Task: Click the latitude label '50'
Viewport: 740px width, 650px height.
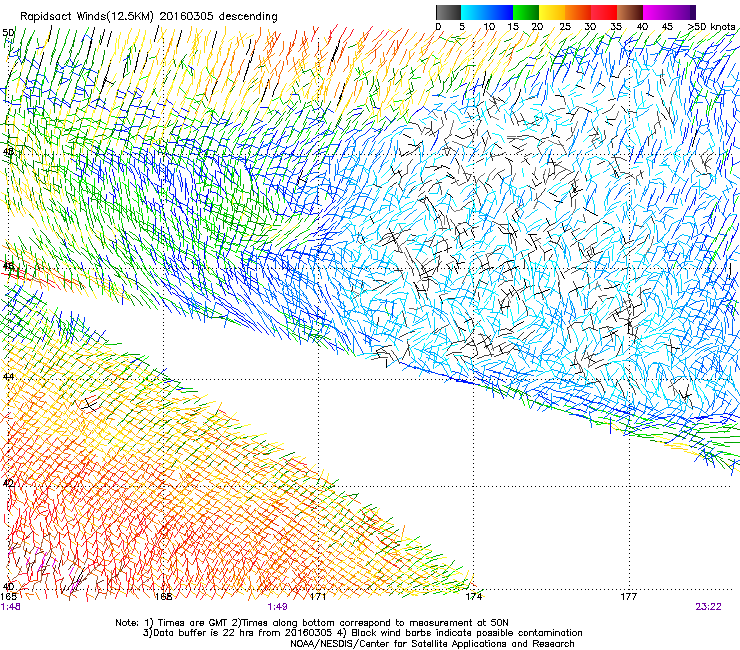Action: pos(8,33)
